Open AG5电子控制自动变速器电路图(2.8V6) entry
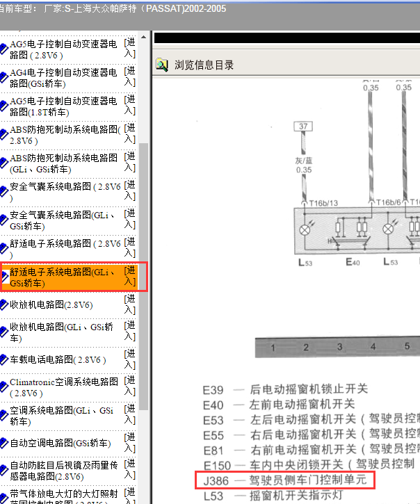The width and height of the screenshot is (420, 504). 63,49
